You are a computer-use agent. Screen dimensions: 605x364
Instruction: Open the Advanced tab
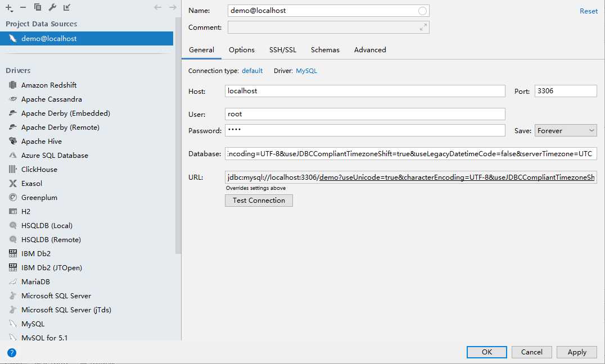point(370,50)
